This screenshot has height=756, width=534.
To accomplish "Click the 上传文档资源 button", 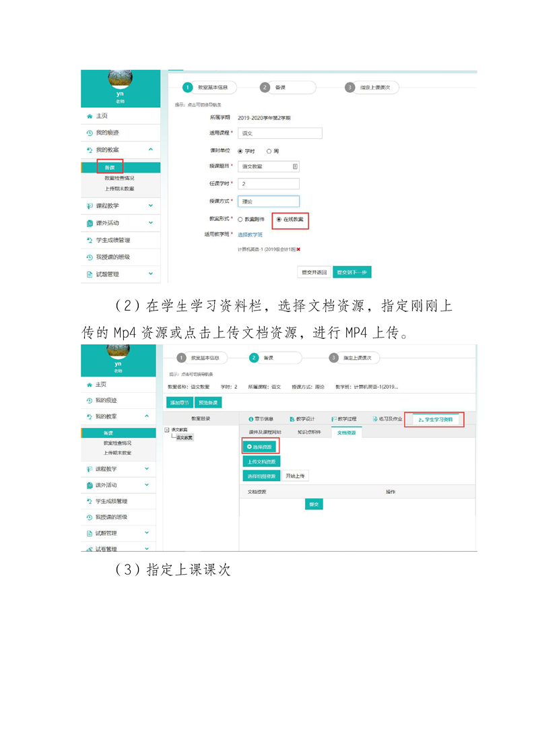I will click(261, 462).
